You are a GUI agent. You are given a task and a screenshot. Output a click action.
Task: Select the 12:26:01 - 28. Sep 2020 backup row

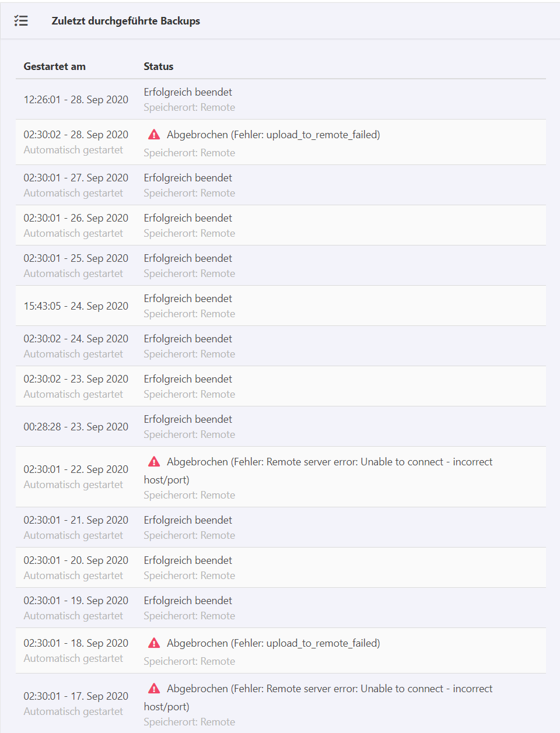click(76, 100)
